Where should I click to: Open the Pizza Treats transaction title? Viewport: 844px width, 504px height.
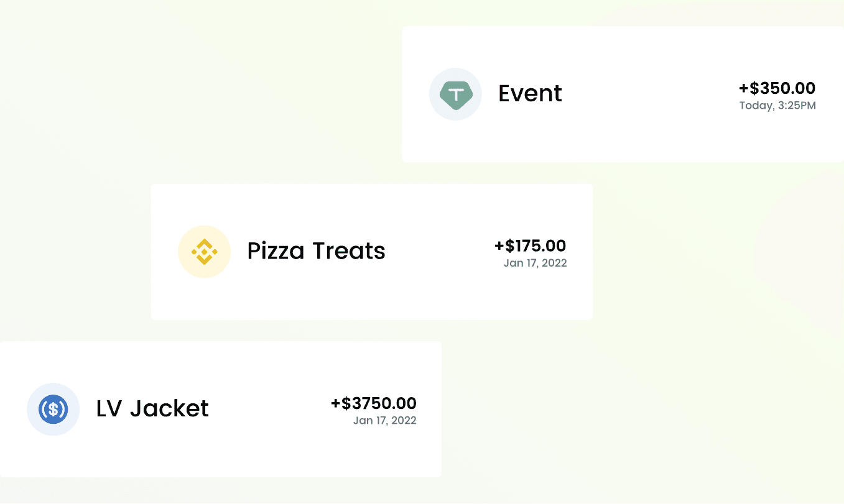[x=316, y=251]
